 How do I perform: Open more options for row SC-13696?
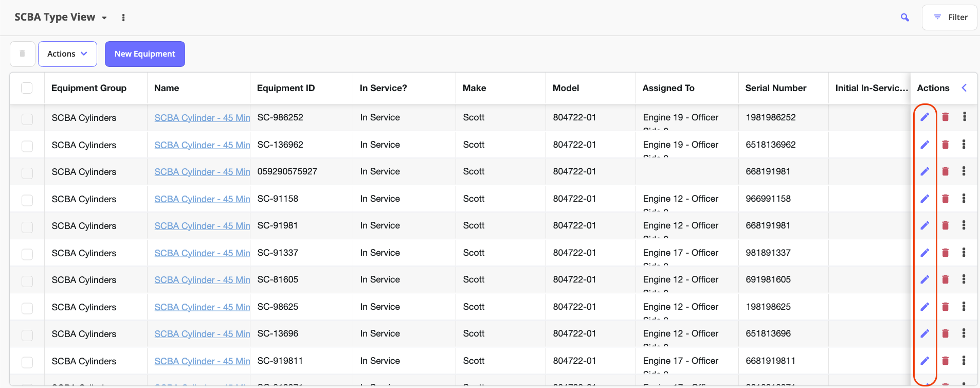click(964, 333)
